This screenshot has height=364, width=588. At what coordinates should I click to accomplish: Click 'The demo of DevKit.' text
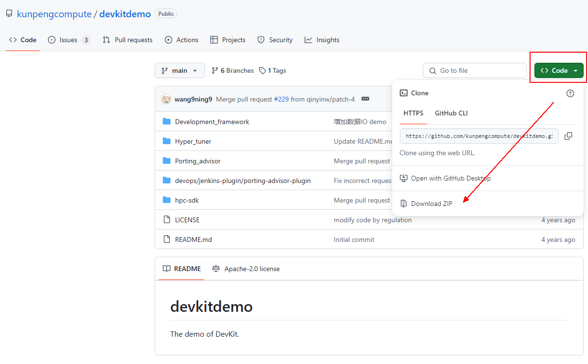[204, 334]
